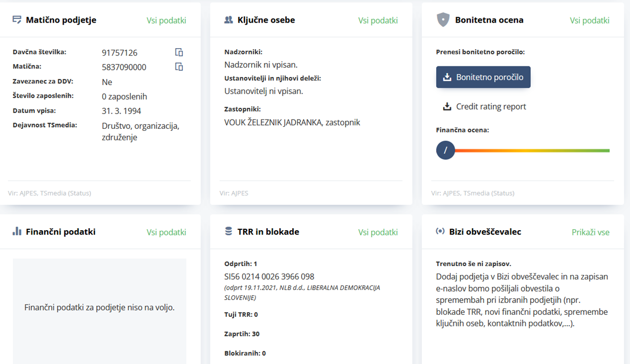Open Vsi podatki for Bonitetna ocena

[589, 20]
